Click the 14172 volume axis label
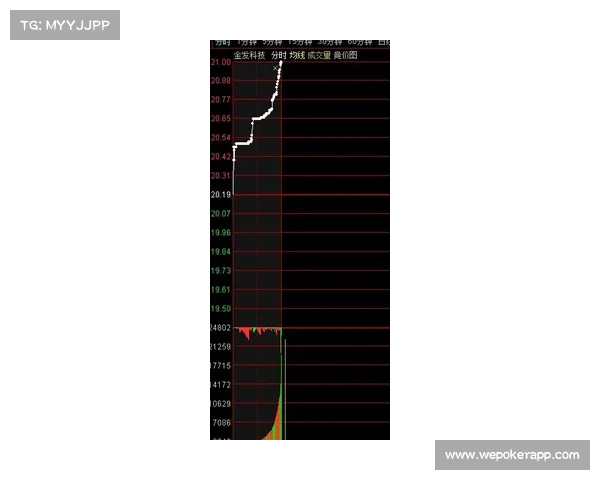Image resolution: width=600 pixels, height=480 pixels. [x=220, y=385]
